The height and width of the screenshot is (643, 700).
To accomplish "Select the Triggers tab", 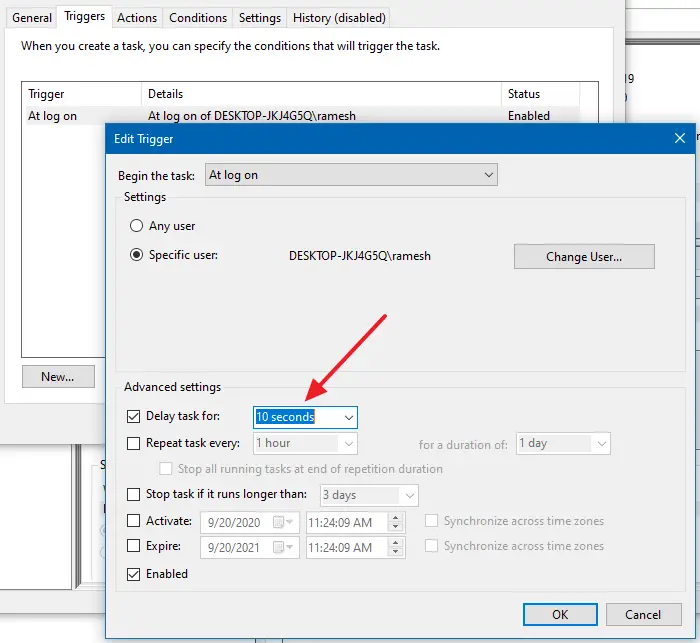I will click(x=84, y=17).
